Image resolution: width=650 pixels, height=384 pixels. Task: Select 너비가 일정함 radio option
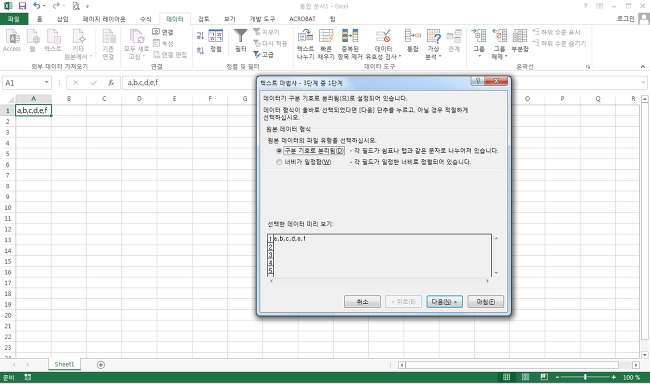coord(279,162)
